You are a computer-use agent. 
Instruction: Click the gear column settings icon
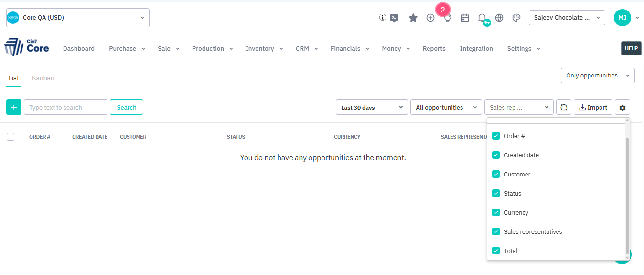click(x=623, y=107)
